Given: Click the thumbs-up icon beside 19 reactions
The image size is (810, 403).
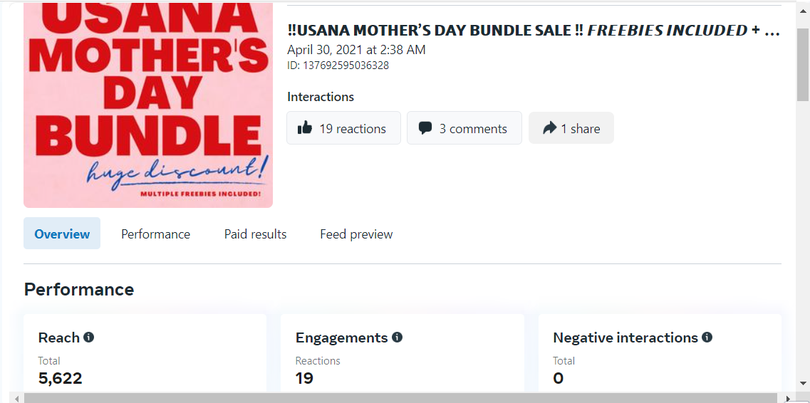Looking at the screenshot, I should (x=305, y=128).
